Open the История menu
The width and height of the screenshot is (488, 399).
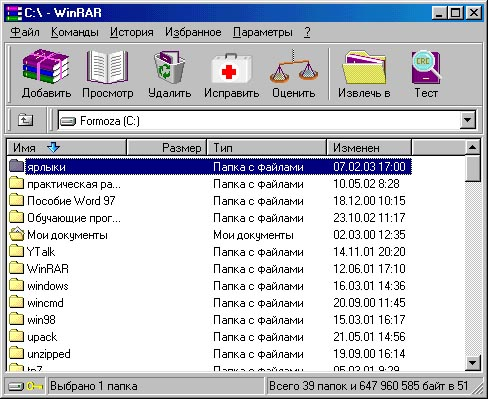(x=132, y=32)
